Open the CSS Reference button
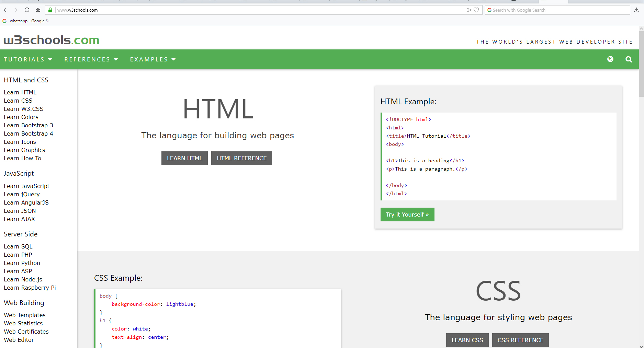The height and width of the screenshot is (348, 644). coord(520,340)
